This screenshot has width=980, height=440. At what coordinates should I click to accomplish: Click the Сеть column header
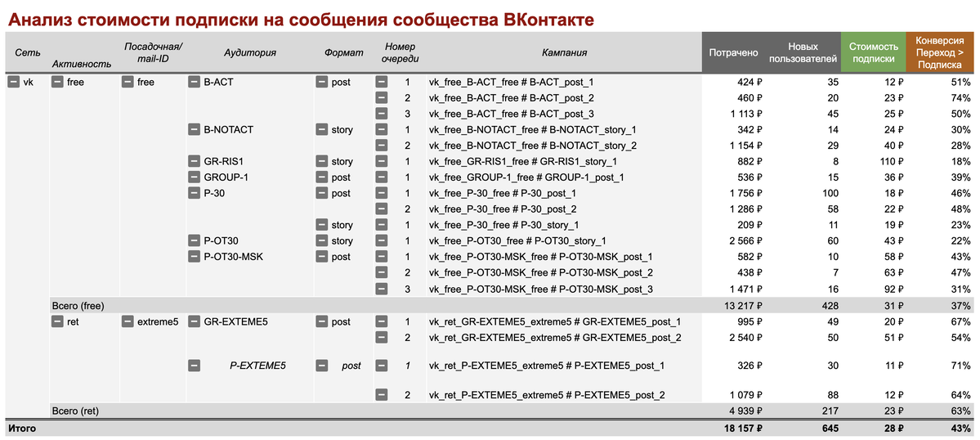click(x=27, y=53)
